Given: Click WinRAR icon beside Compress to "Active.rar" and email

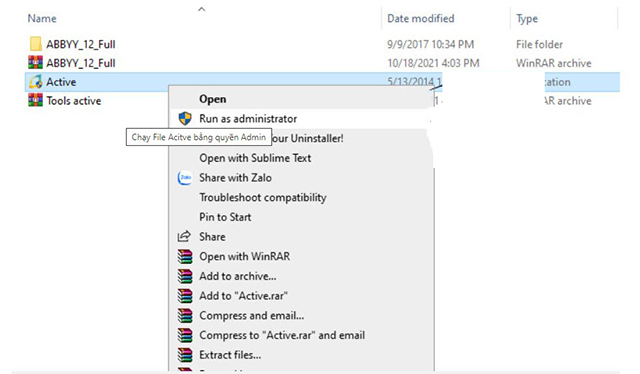Looking at the screenshot, I should (185, 335).
